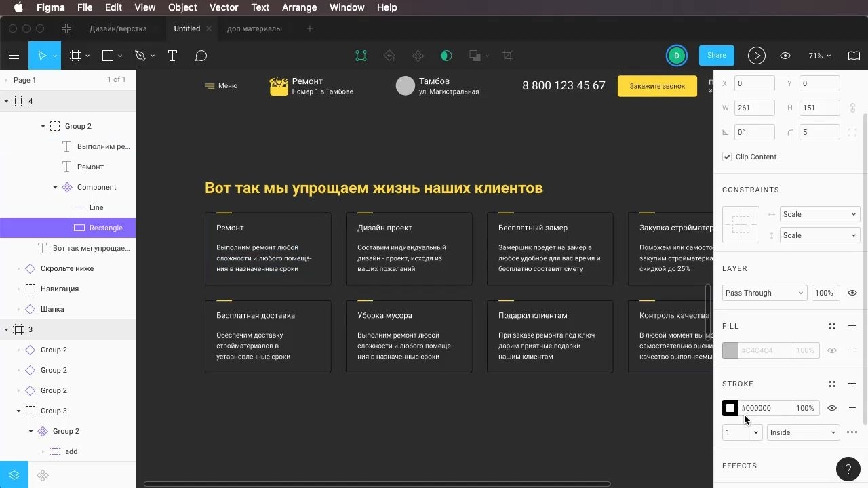Click the Use as Mask icon
868x488 pixels.
[x=446, y=56]
